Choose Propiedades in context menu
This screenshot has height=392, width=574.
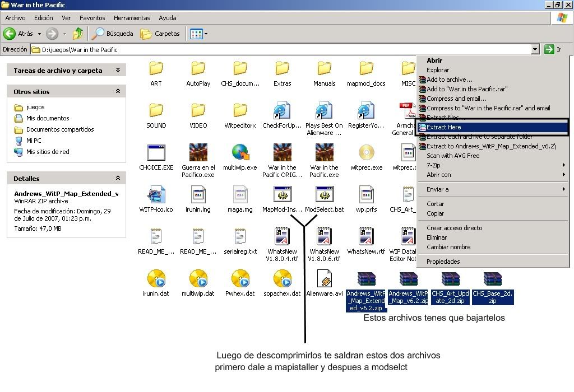pos(493,262)
